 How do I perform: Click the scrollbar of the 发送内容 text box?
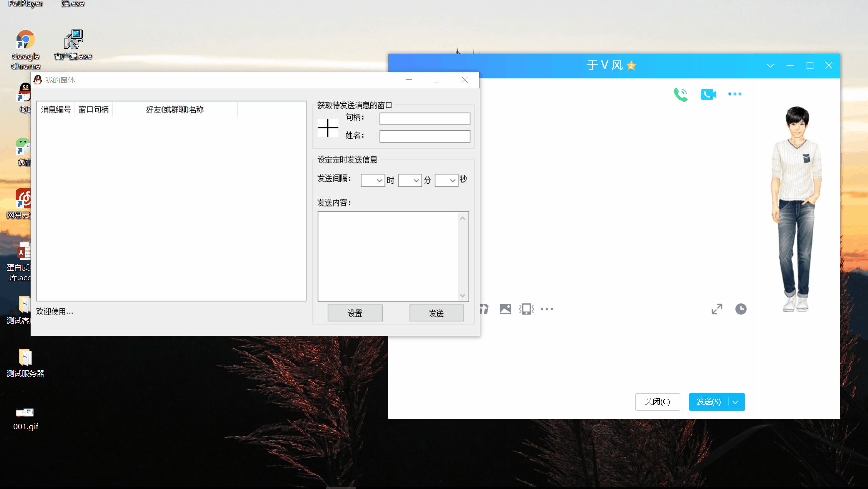coord(463,256)
